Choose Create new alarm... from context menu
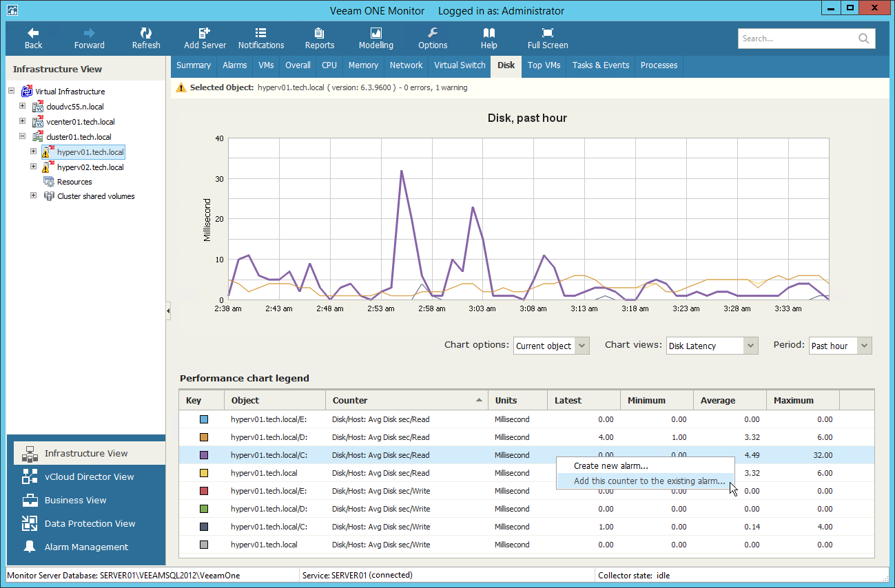The height and width of the screenshot is (588, 895). pyautogui.click(x=646, y=466)
